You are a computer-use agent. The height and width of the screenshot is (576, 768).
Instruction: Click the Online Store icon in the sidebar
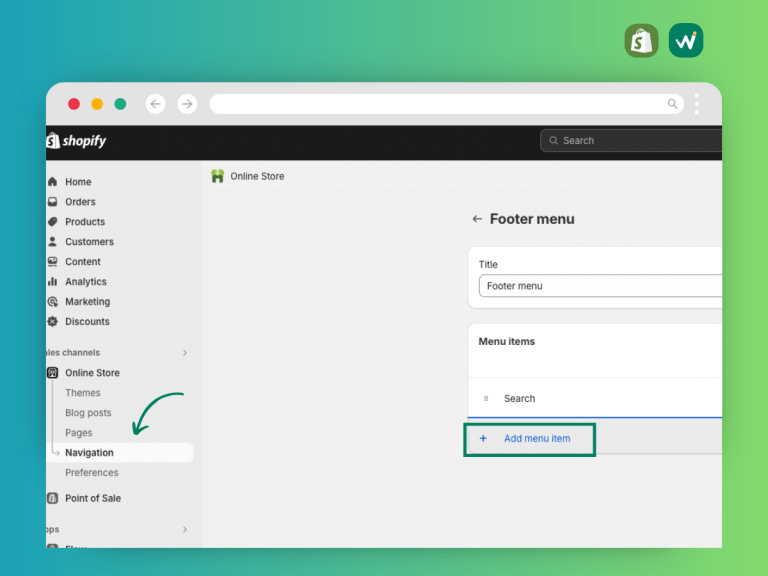tap(52, 373)
